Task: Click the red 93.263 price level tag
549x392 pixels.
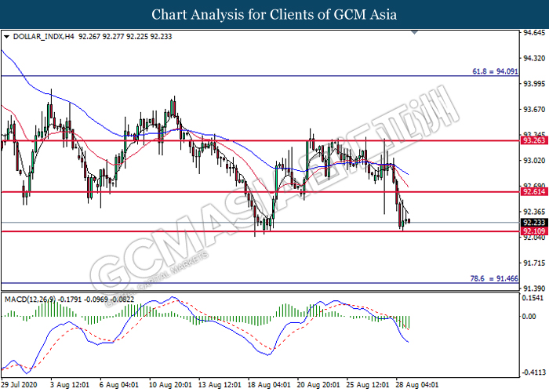Action: tap(534, 140)
